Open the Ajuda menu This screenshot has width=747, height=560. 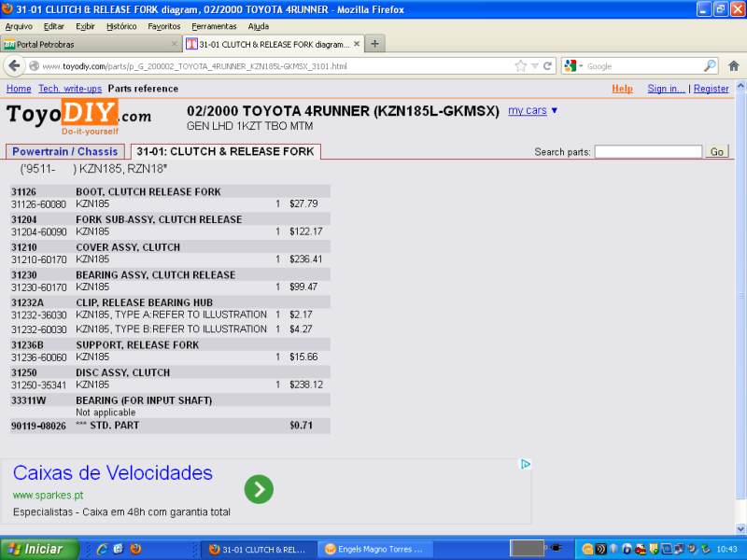coord(259,26)
